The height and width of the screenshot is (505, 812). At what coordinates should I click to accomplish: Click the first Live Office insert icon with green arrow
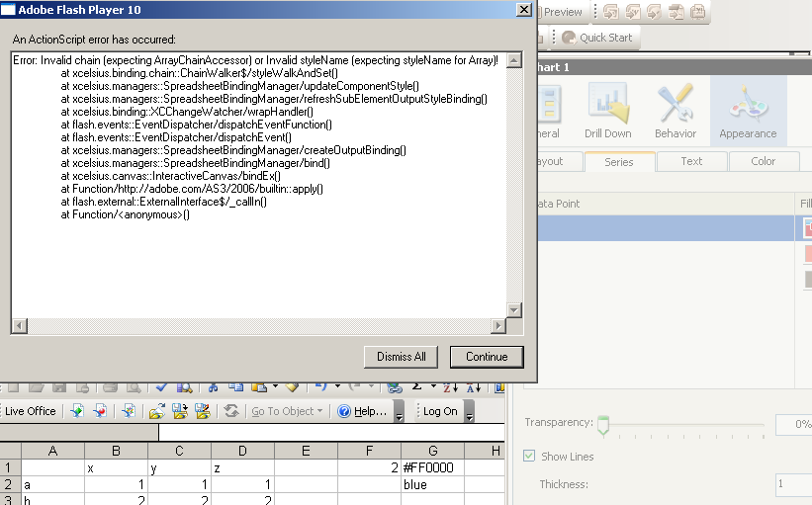tap(77, 411)
